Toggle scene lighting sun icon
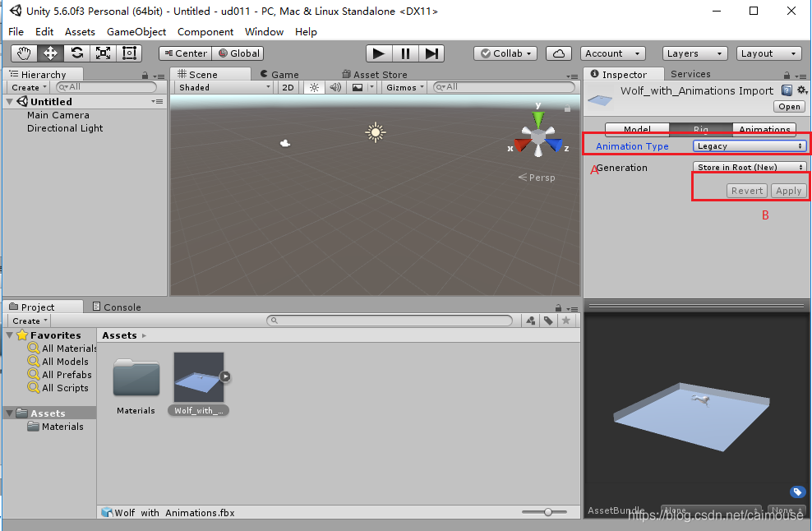Viewport: 812px width, 531px height. pyautogui.click(x=314, y=88)
